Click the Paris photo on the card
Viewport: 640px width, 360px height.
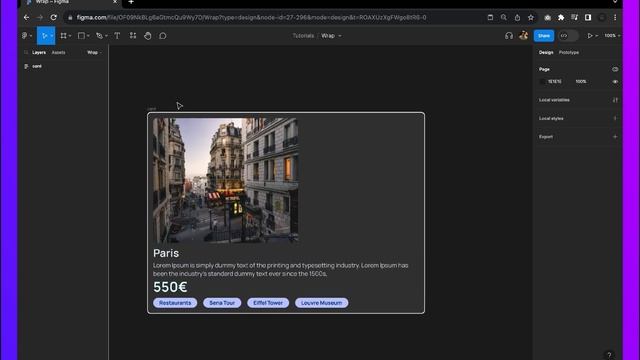coord(225,180)
